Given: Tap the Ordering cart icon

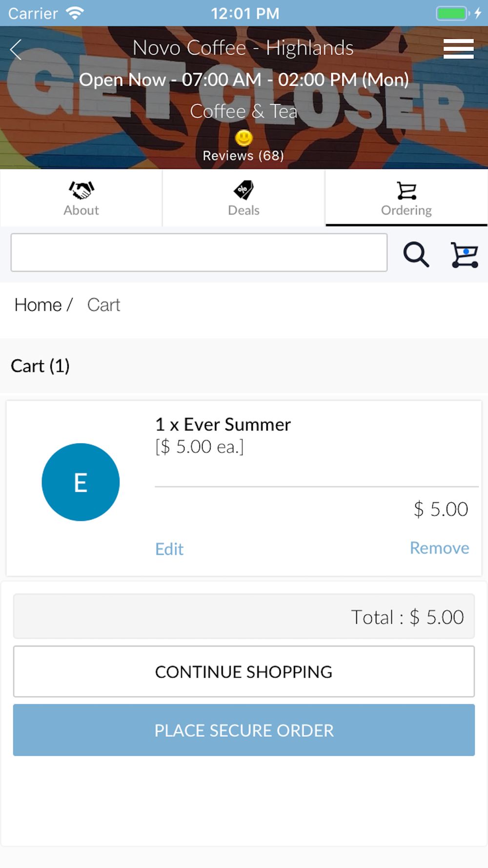Looking at the screenshot, I should pos(407,190).
